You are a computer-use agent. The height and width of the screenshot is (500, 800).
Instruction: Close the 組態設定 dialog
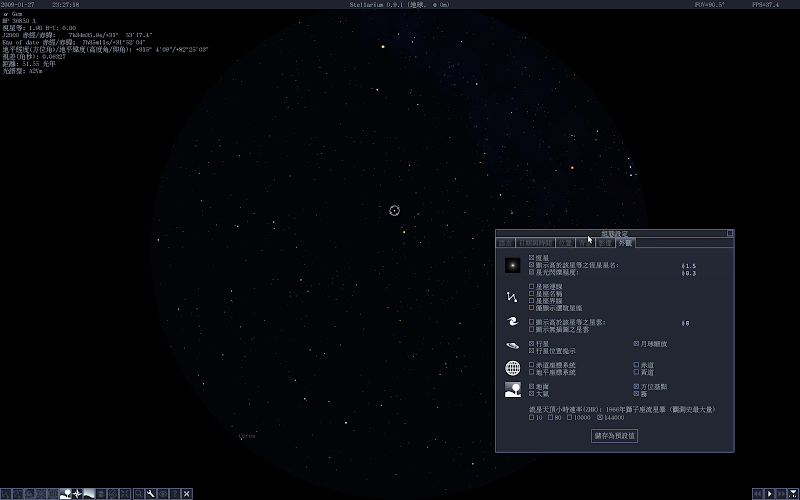click(x=730, y=233)
